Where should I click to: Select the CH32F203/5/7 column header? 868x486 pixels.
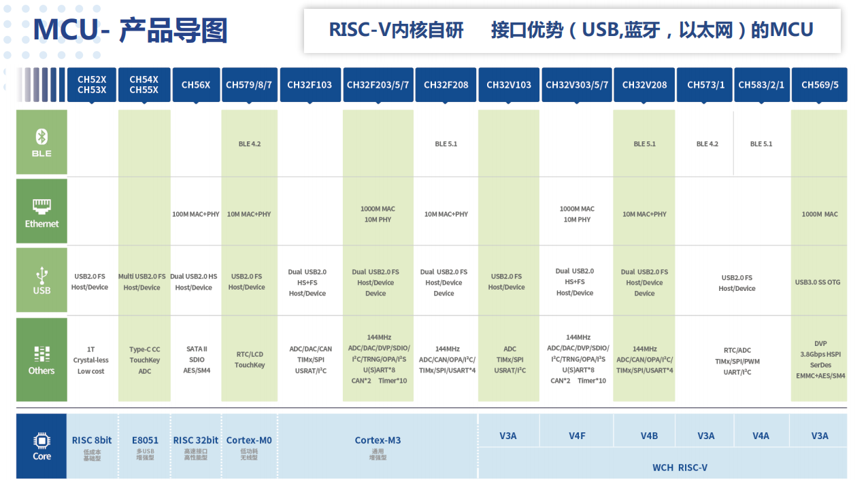tap(378, 85)
